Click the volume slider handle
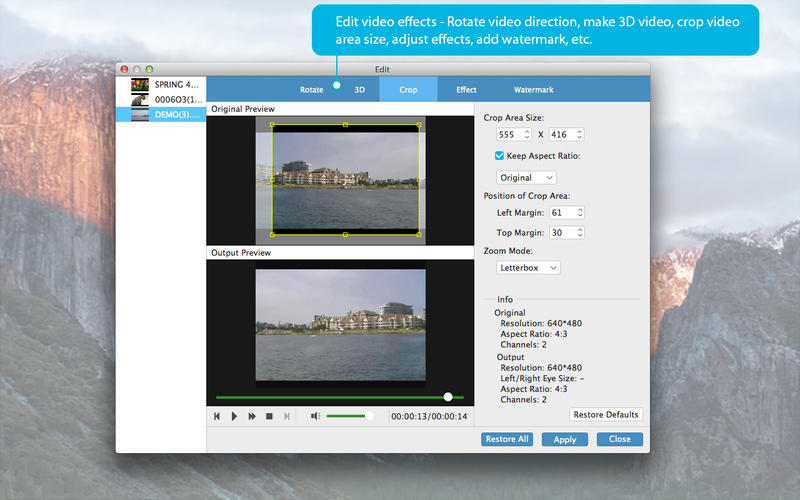This screenshot has height=500, width=800. pos(369,416)
